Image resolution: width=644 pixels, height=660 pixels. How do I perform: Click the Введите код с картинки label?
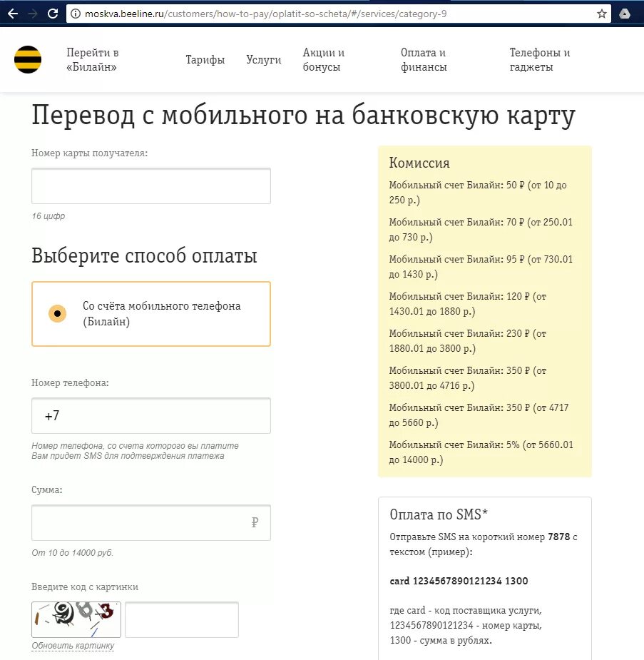pyautogui.click(x=85, y=587)
